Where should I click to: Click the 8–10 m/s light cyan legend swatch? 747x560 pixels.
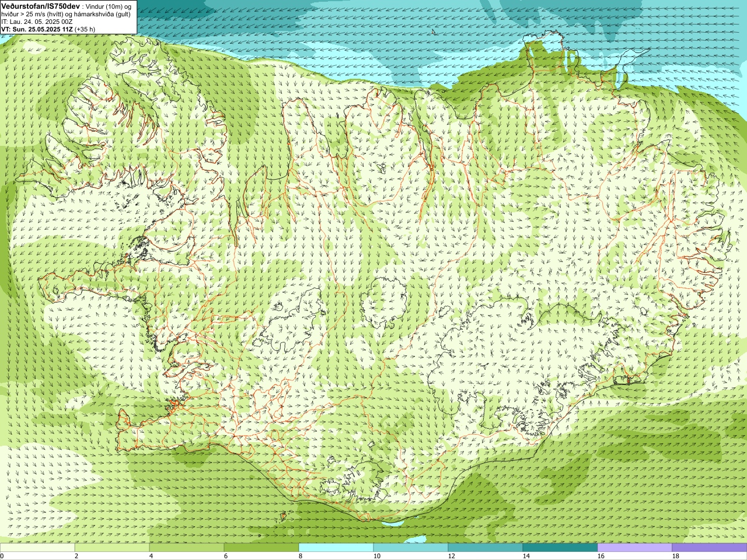336,548
